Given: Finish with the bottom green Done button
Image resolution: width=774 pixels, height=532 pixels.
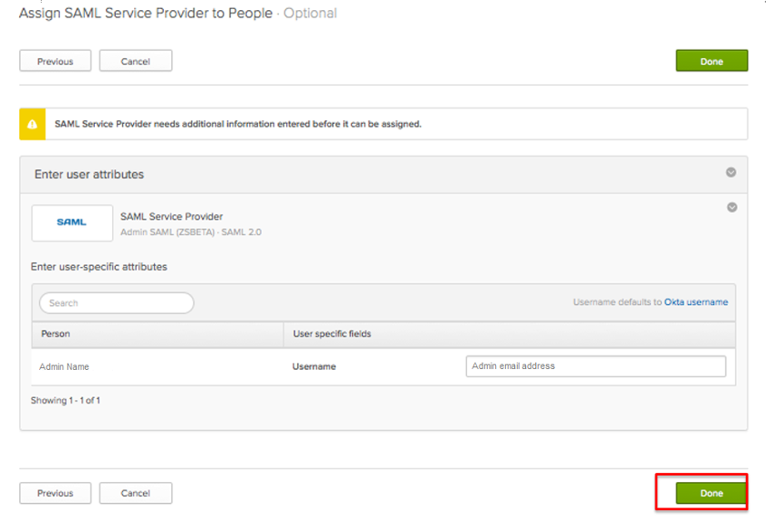Looking at the screenshot, I should coord(712,493).
